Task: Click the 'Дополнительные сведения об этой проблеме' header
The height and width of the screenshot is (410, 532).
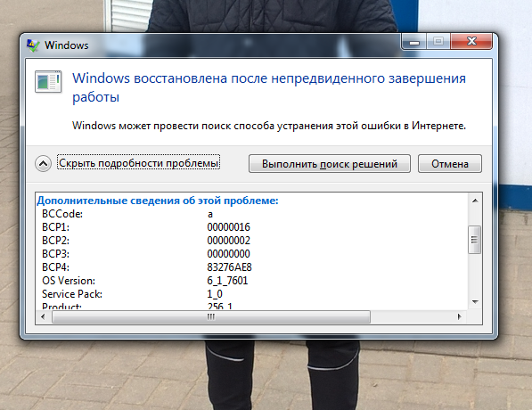Action: click(x=158, y=201)
